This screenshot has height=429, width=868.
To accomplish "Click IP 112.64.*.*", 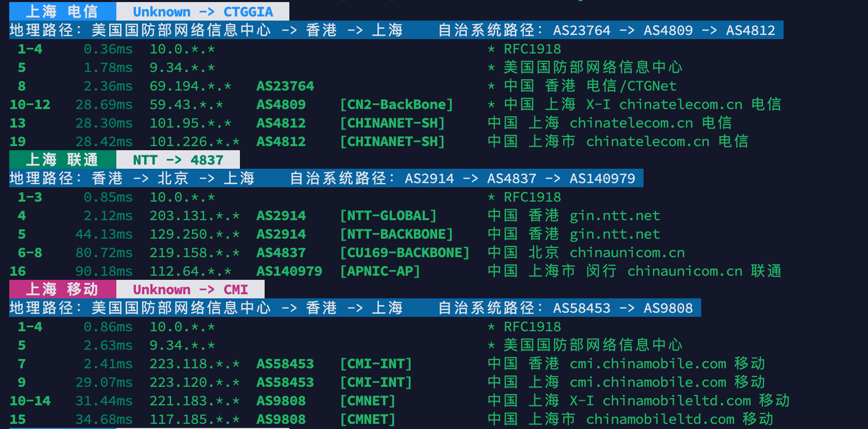I will click(190, 271).
